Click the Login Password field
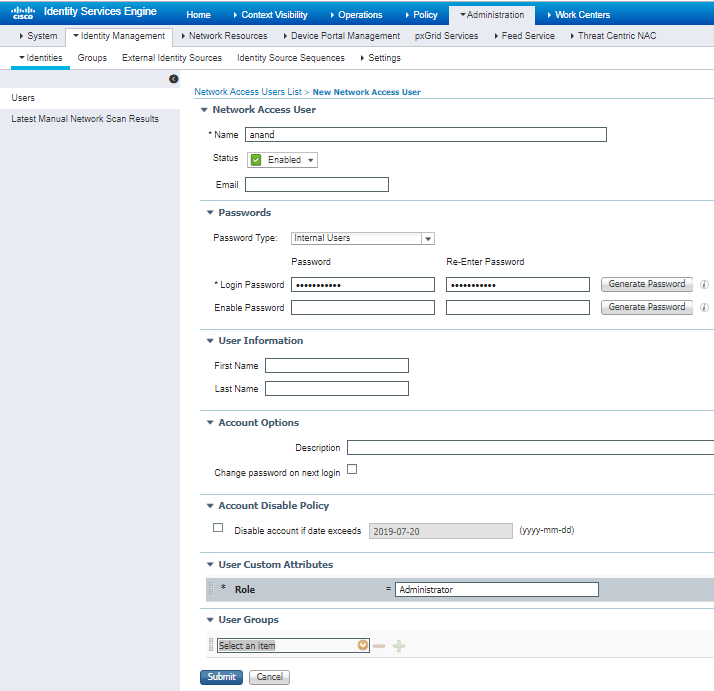The image size is (714, 691). point(363,285)
